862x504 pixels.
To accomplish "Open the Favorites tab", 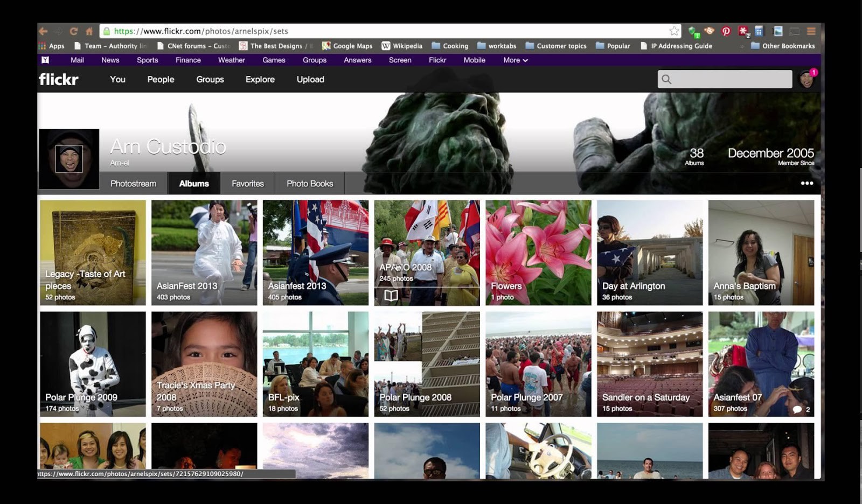I will click(x=248, y=184).
